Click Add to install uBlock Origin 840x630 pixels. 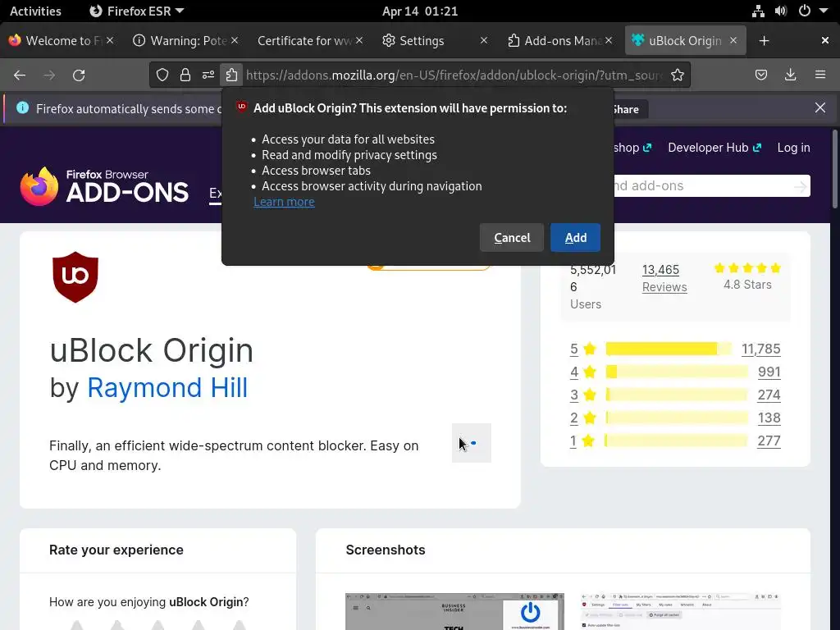575,237
